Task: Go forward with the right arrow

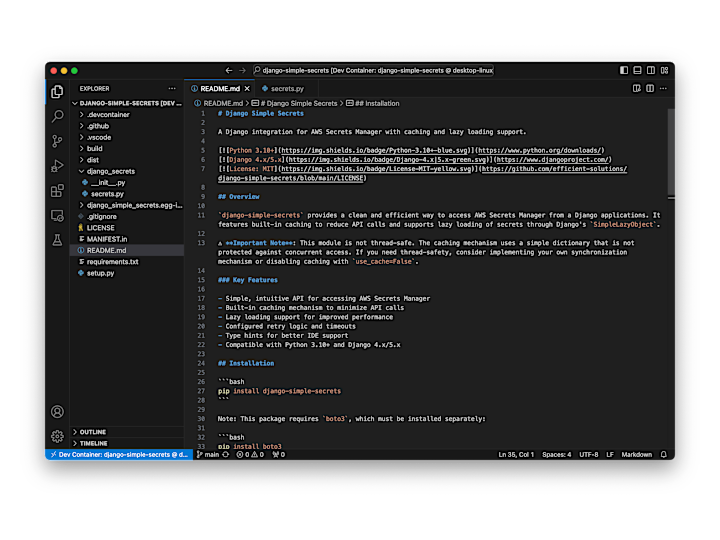Action: (x=242, y=70)
